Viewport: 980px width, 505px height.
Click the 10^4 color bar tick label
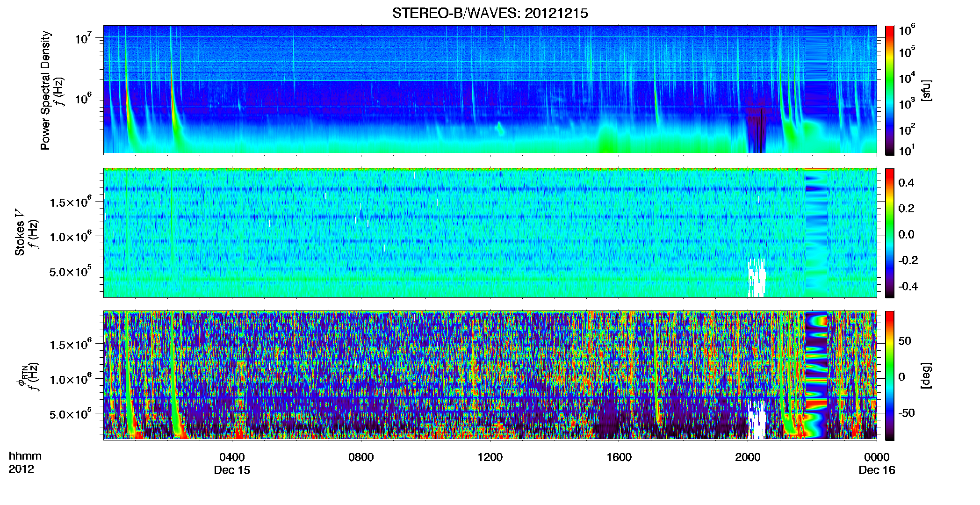(907, 78)
